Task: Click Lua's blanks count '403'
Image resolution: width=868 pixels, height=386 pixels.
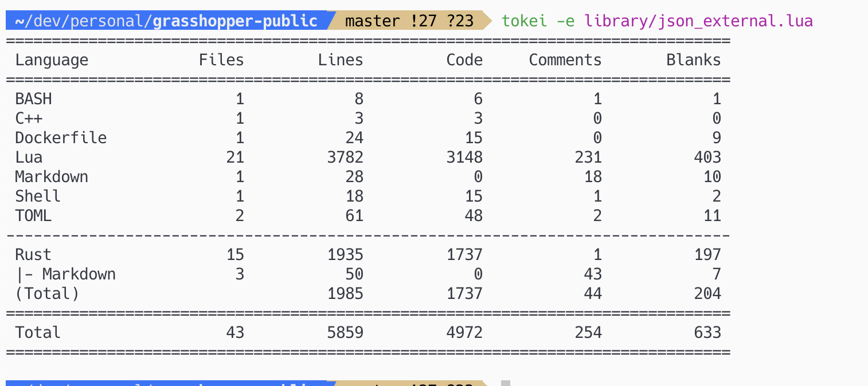Action: pyautogui.click(x=707, y=157)
